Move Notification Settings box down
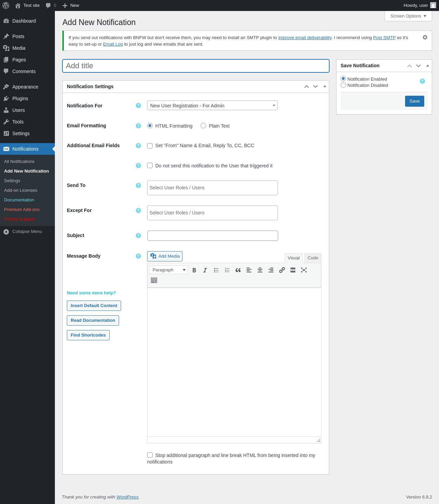 click(x=316, y=86)
